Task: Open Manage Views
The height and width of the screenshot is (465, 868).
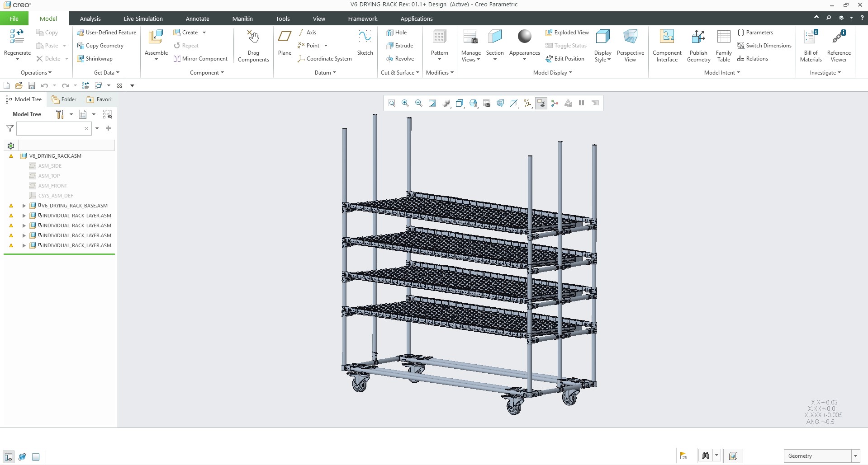Action: coord(471,46)
